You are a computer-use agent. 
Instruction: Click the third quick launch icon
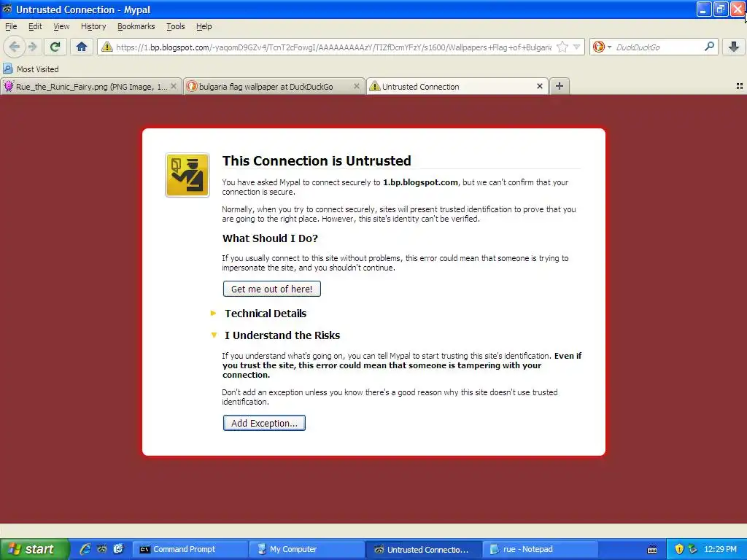click(119, 549)
